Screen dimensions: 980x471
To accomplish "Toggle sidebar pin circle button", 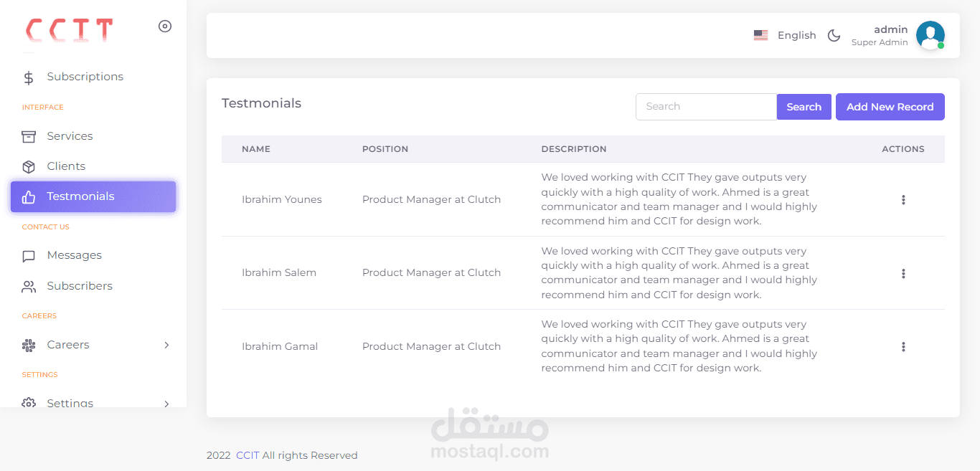I will 165,27.
